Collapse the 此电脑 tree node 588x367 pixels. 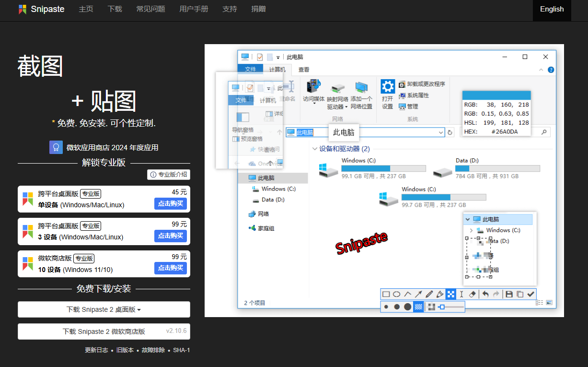point(468,219)
